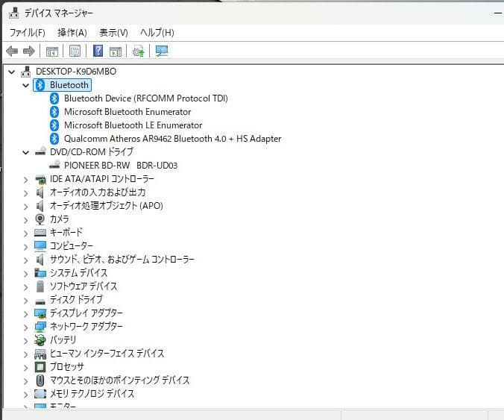This screenshot has height=420, width=504.
Task: Select オーディオ処理オブジェクト (APO) item
Action: point(107,205)
